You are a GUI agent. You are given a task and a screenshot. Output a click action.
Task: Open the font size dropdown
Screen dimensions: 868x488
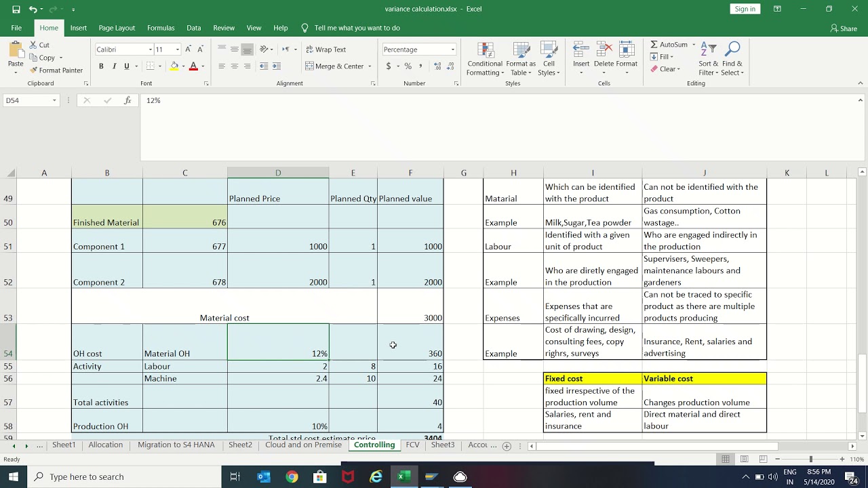point(178,49)
